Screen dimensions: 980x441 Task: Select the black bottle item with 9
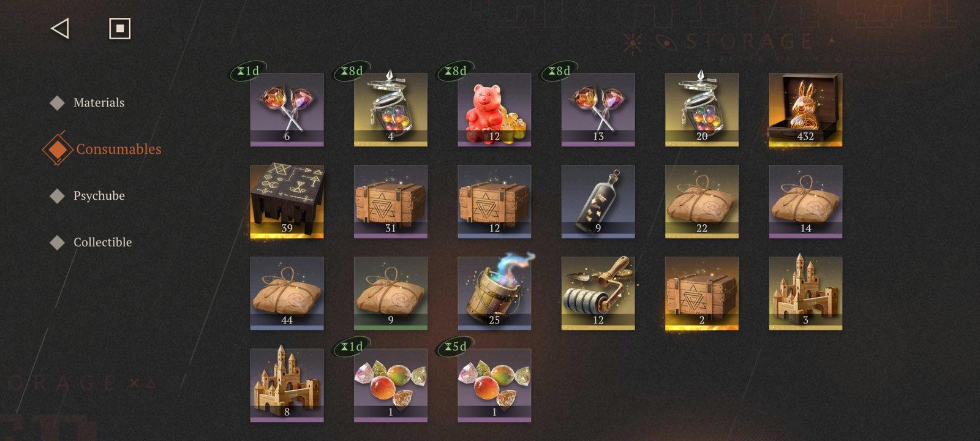pyautogui.click(x=598, y=202)
